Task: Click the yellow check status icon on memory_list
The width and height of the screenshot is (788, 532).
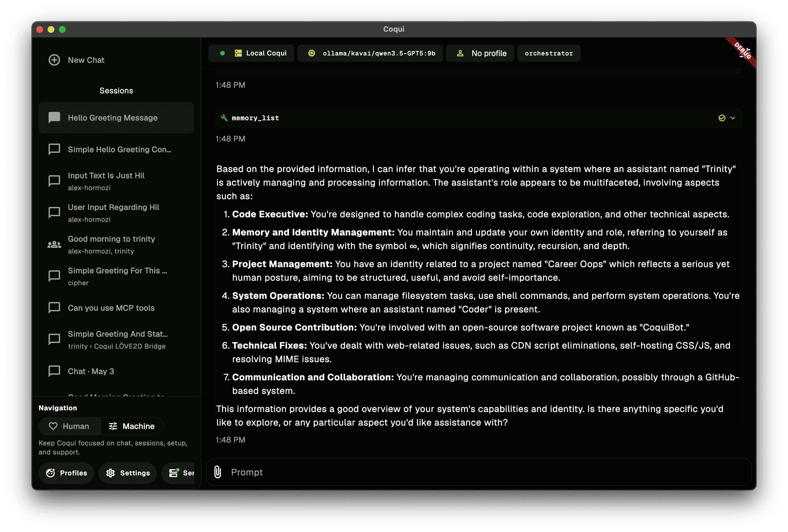Action: click(x=722, y=118)
